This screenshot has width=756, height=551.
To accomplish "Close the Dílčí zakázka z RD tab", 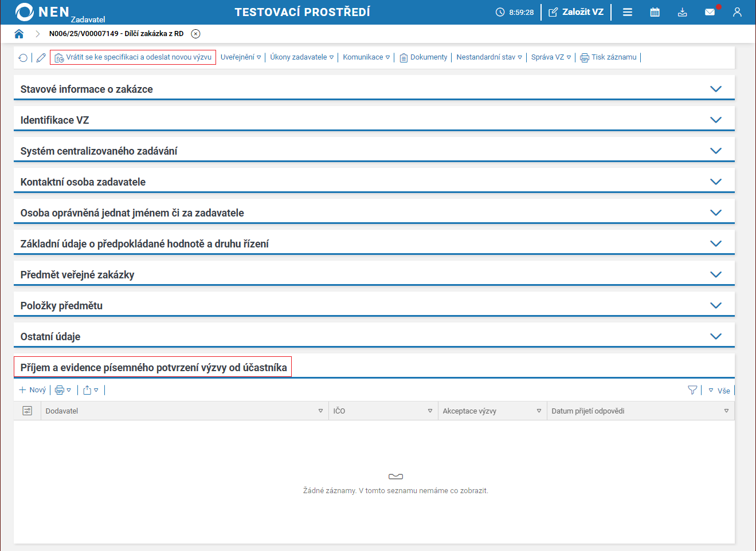I will point(195,34).
